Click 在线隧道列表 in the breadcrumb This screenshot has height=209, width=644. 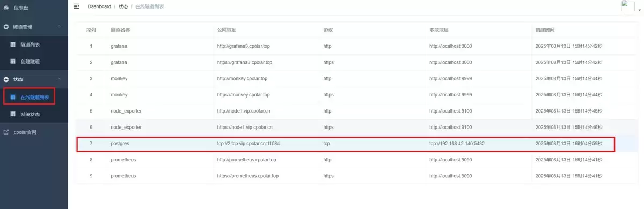click(x=150, y=6)
